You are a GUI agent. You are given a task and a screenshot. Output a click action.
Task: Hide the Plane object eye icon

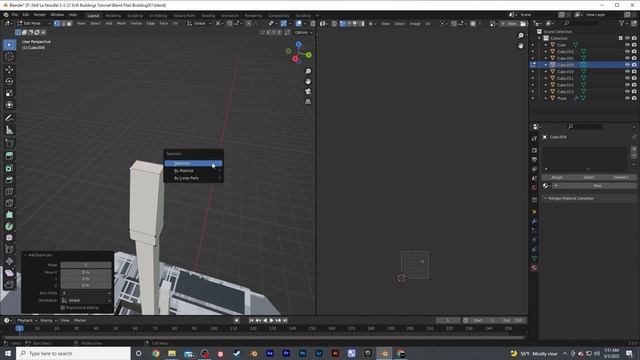[x=627, y=98]
